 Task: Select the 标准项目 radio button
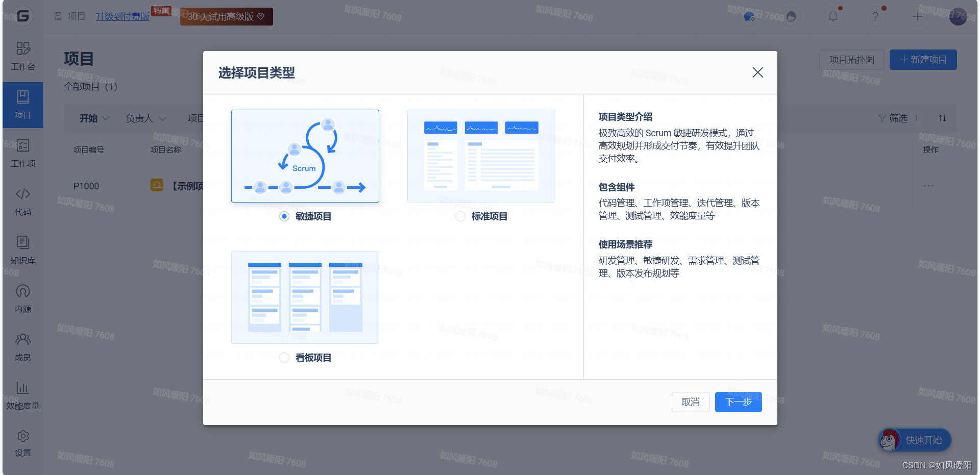pos(460,216)
